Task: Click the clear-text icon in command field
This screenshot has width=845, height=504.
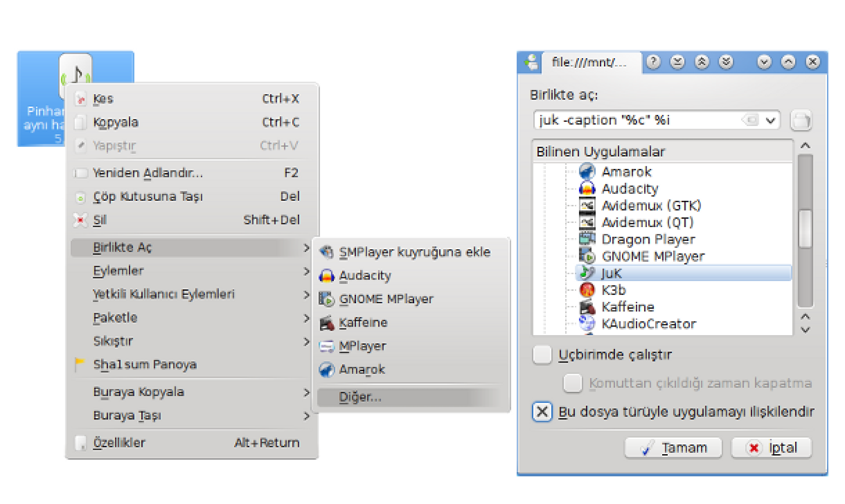Action: pos(750,120)
